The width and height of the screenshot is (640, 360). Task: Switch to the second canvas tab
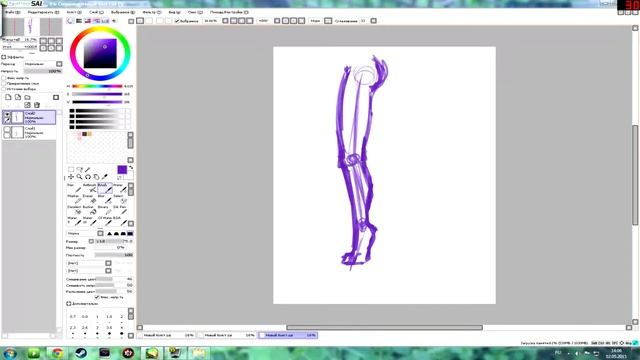228,335
